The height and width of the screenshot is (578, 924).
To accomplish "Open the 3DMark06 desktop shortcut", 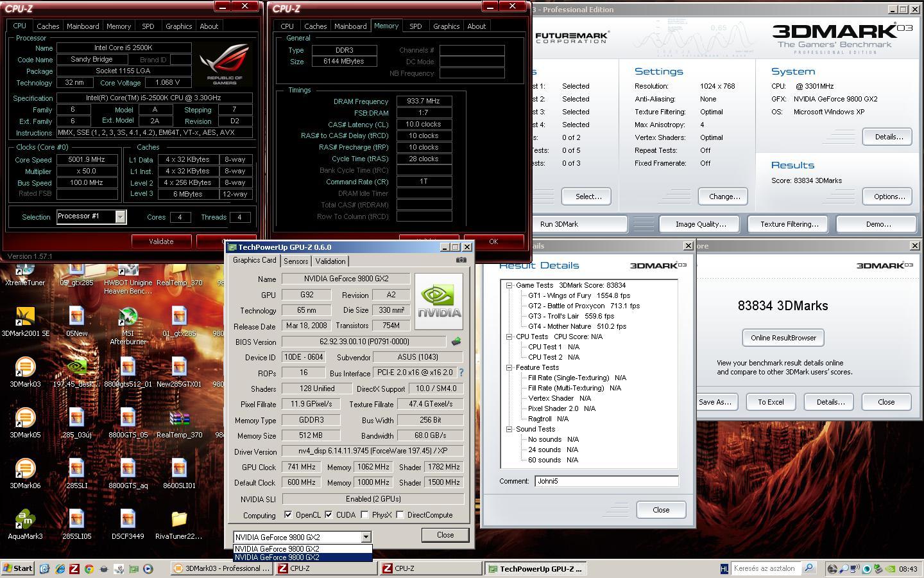I will coord(25,473).
